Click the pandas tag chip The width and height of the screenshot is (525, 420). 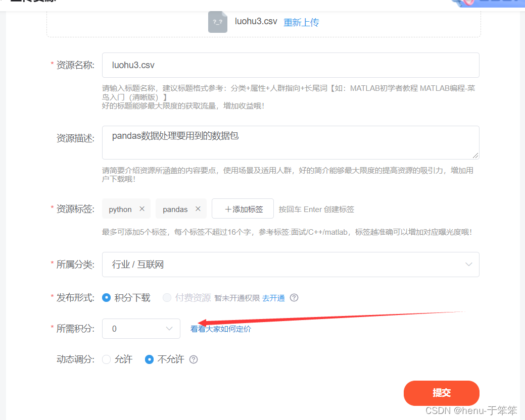click(181, 209)
